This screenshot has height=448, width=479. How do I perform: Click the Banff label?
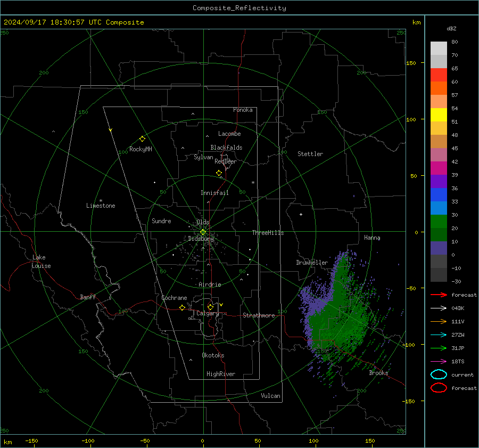(88, 297)
